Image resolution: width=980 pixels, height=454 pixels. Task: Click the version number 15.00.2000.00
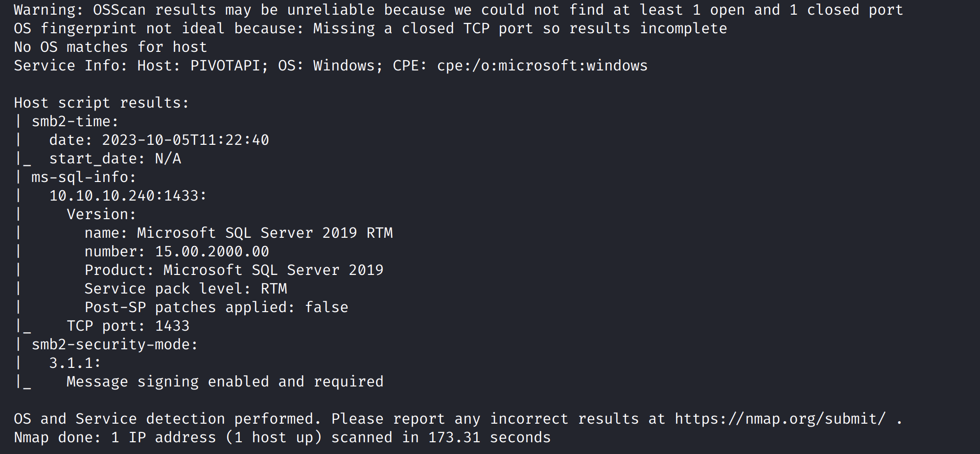212,251
